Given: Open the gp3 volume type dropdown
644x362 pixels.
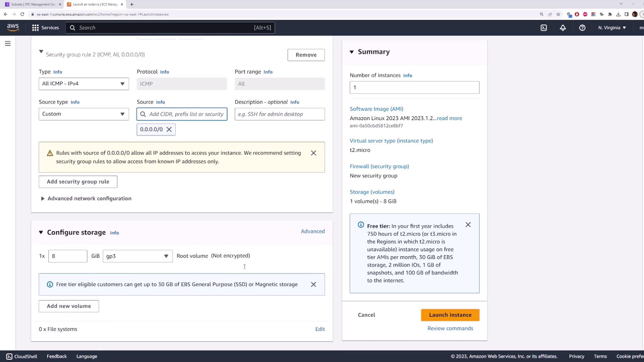Looking at the screenshot, I should tap(138, 256).
